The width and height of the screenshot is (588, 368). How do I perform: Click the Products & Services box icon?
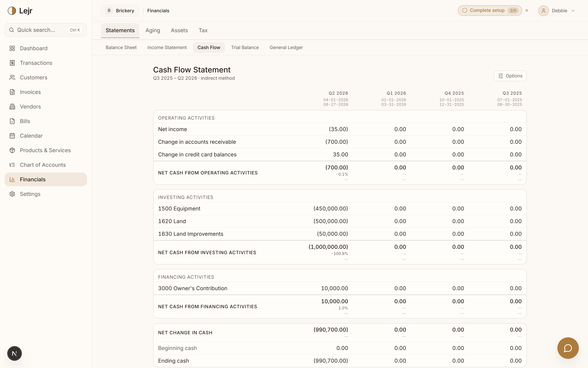[x=12, y=150]
